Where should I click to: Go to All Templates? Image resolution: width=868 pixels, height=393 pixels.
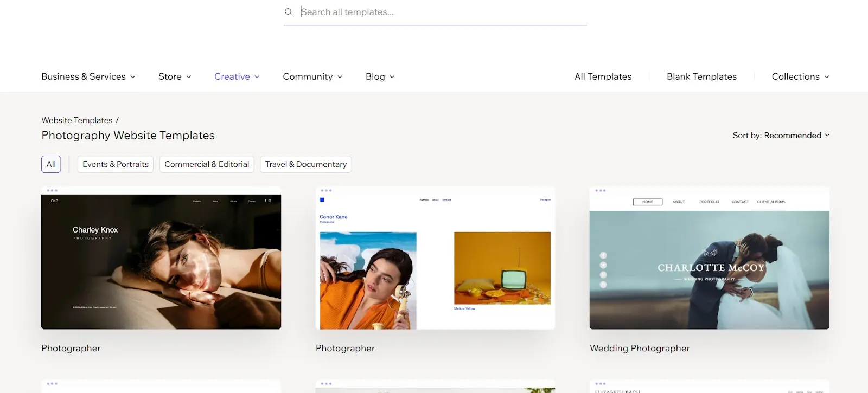tap(603, 76)
